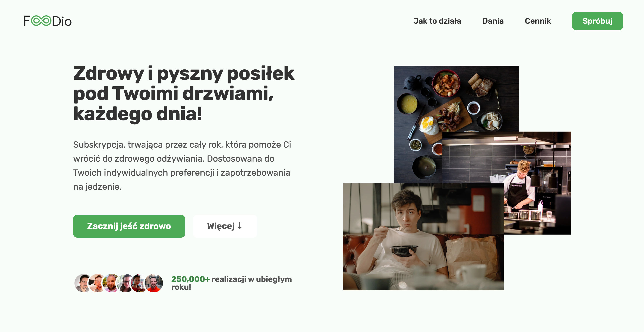Click the last avatar in red shirt
Viewport: 644px width, 332px height.
154,283
